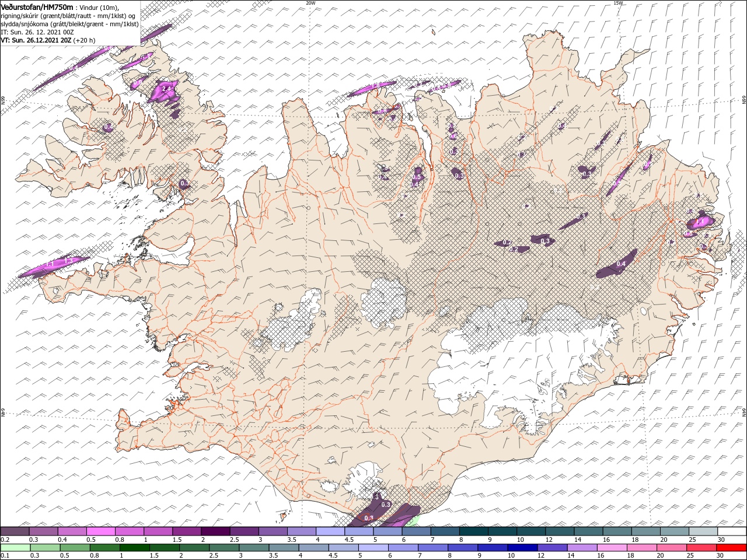Select the light pink 16 rain-scale swatch
This screenshot has height=560, width=747.
612,548
